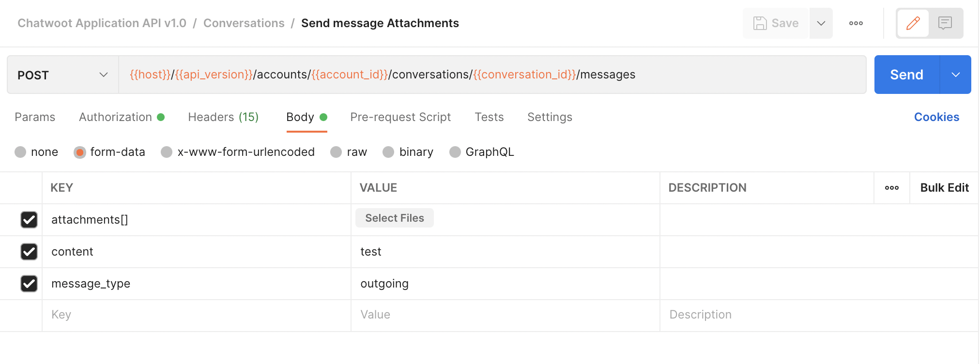Open the Save button dropdown chevron
Viewport: 980px width, 364px height.
(821, 23)
